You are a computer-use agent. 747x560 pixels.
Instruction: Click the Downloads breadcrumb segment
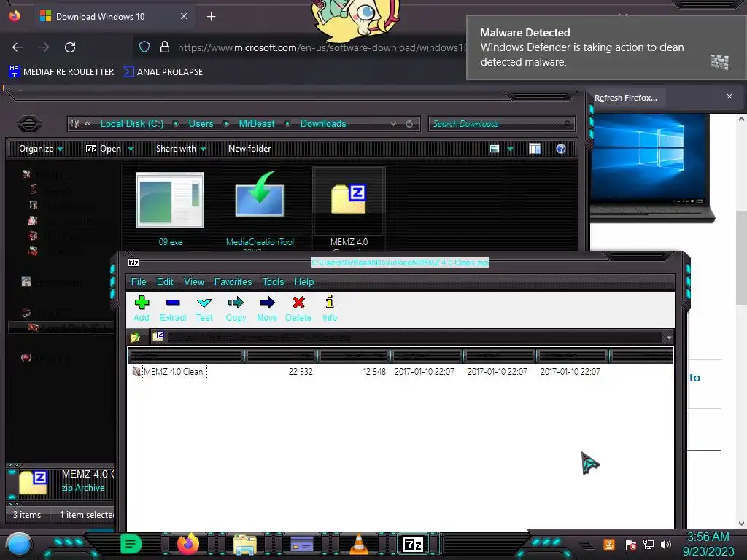click(323, 123)
